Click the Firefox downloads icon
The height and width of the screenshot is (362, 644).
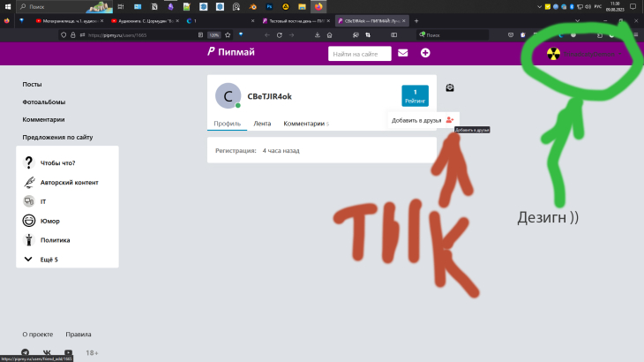[318, 35]
